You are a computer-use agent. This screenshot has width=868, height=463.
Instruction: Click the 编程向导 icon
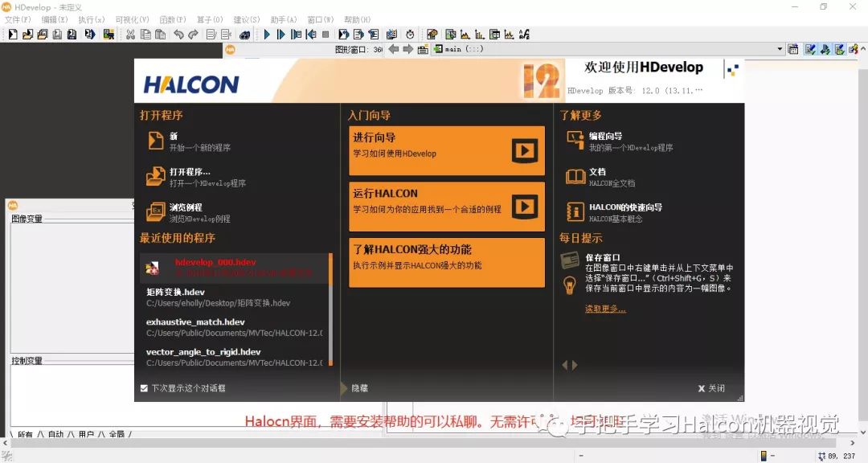tap(575, 141)
